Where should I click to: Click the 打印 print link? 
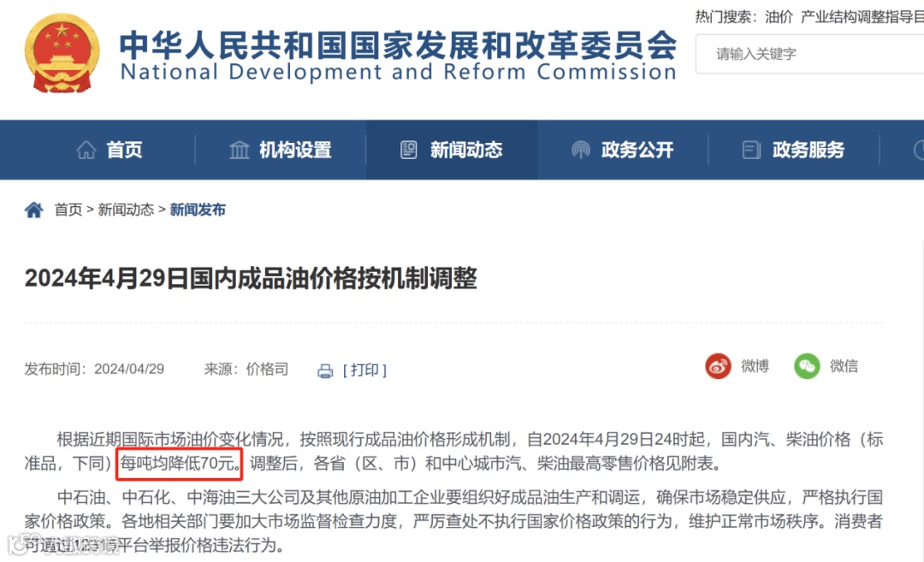364,370
